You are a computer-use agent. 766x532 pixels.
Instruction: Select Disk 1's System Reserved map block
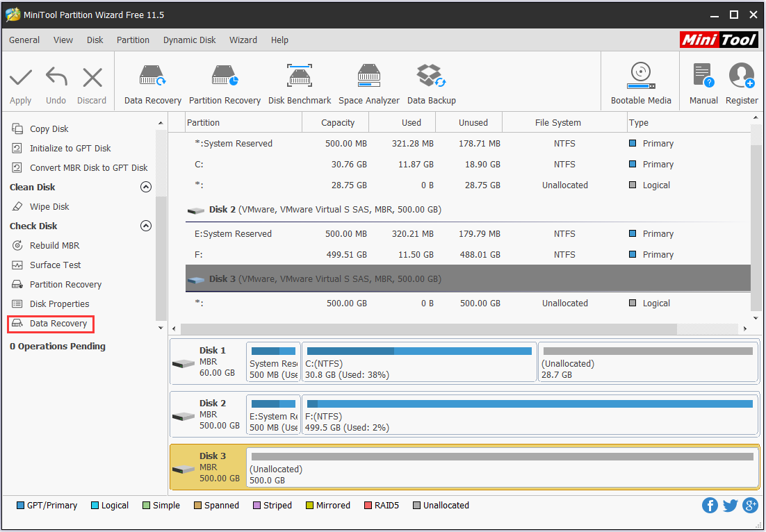coord(274,362)
